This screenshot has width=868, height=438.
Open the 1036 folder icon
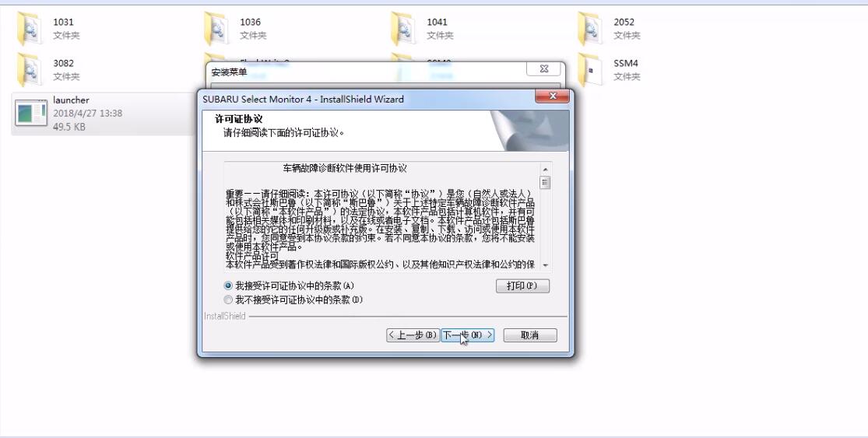[x=216, y=29]
